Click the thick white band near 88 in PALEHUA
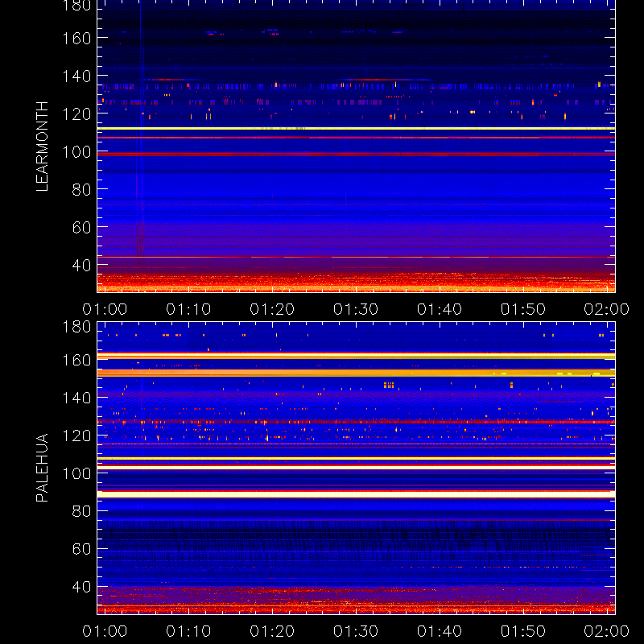Screen dimensions: 644x644 point(356,494)
